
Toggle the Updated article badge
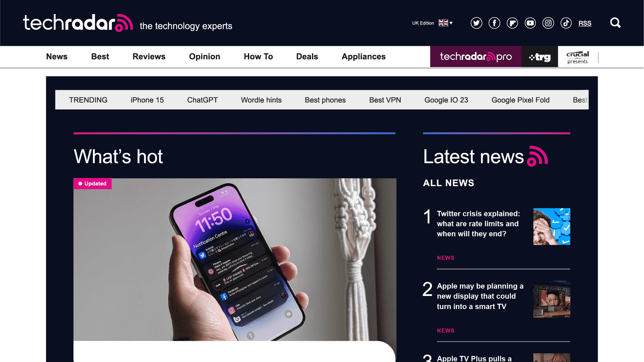point(93,183)
